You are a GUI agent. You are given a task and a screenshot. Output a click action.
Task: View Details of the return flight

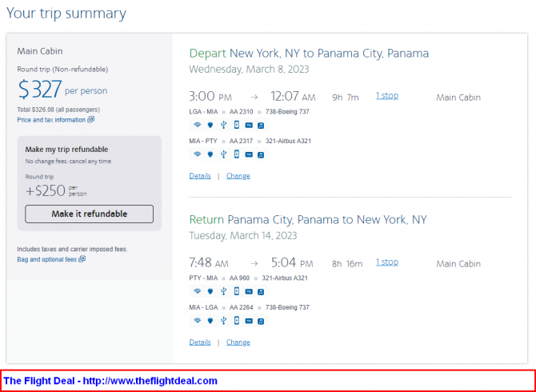click(200, 342)
